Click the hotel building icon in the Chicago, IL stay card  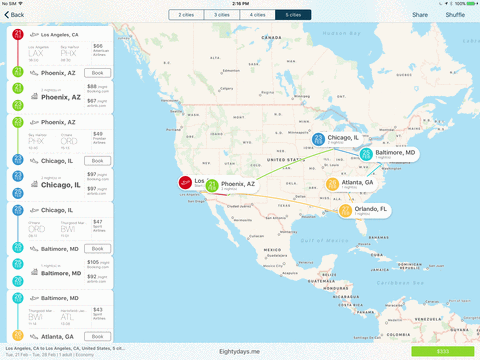[x=34, y=184]
